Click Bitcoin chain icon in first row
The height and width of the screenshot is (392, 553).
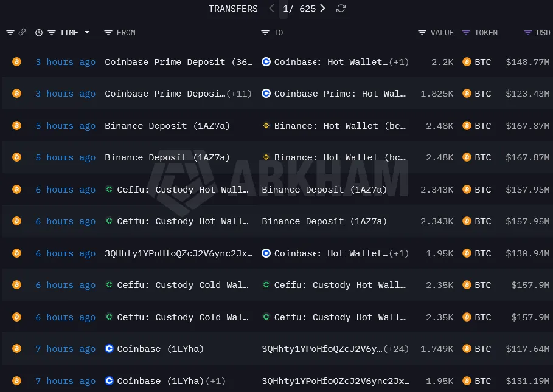pos(16,62)
